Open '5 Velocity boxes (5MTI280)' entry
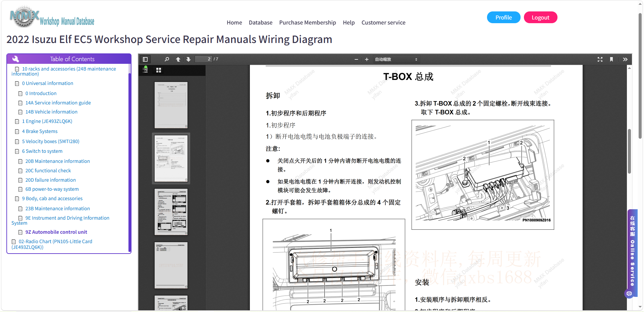This screenshot has height=312, width=644. click(x=51, y=141)
